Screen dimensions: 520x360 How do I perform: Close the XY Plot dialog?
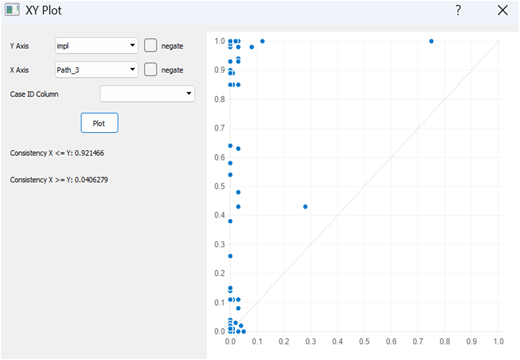[503, 10]
